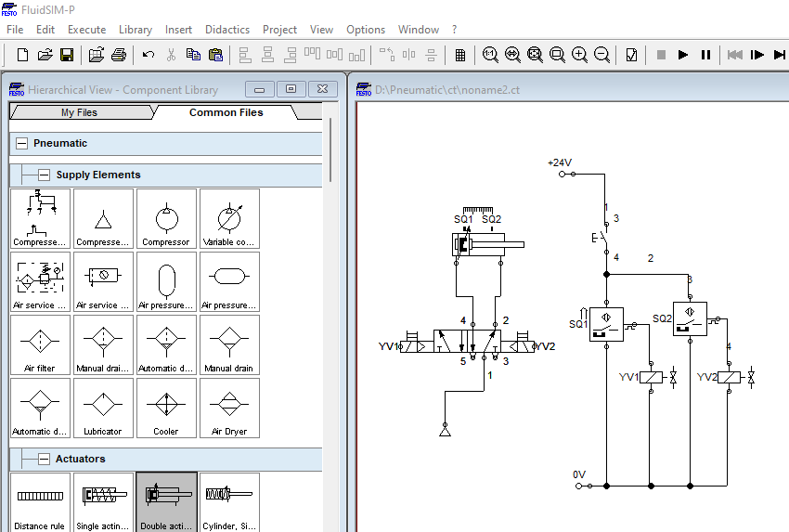Switch to the Common Files tab

[226, 112]
